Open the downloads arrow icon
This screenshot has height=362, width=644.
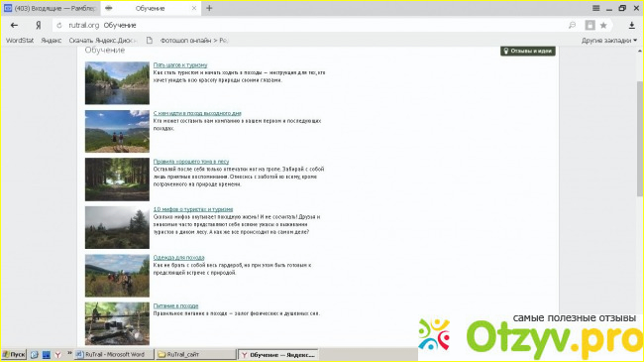pyautogui.click(x=631, y=25)
